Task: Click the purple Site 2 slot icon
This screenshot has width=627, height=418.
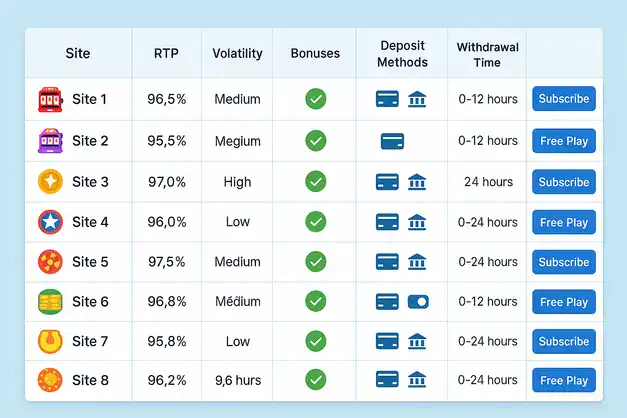Action: tap(49, 141)
